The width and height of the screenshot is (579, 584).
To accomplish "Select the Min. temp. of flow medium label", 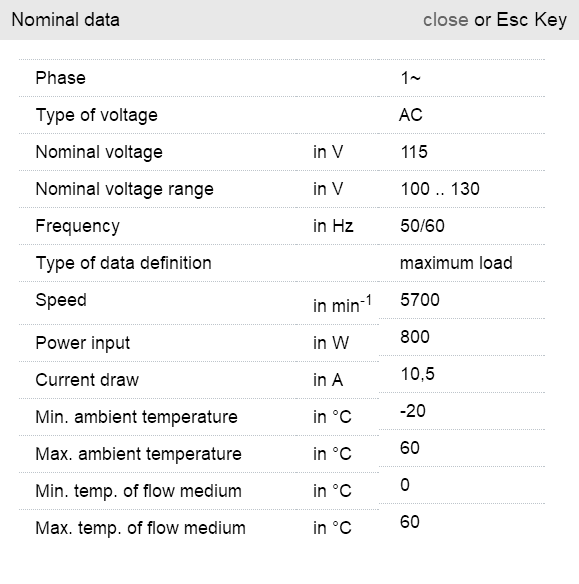I will pyautogui.click(x=139, y=491).
